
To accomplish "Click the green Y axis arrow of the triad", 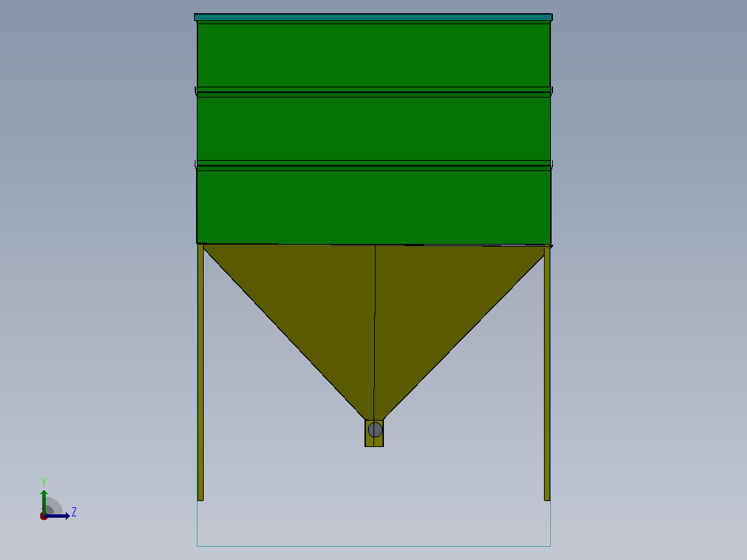I will [x=44, y=502].
